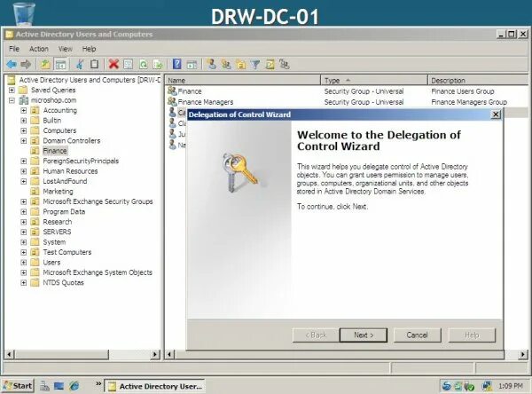Expand the Accounting OU
The image size is (532, 394).
[23, 110]
